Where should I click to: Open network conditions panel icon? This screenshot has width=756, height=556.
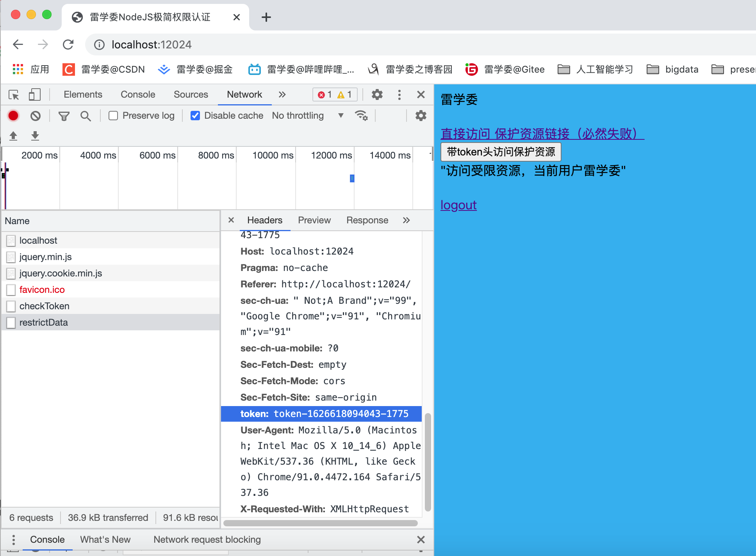point(361,116)
